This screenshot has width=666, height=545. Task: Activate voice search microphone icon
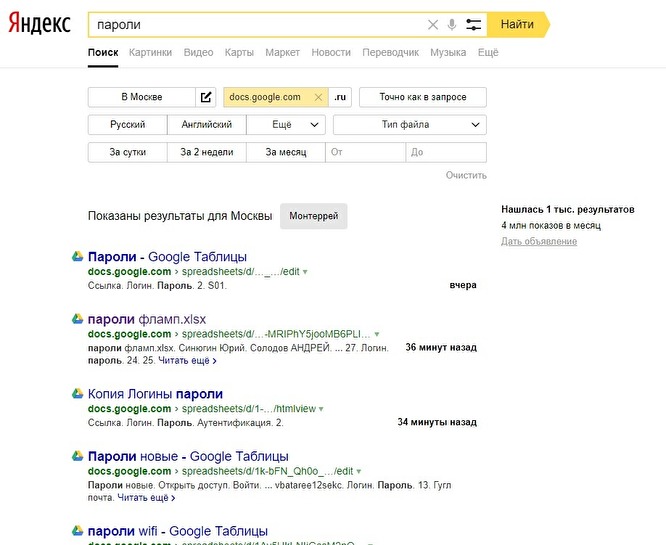[x=452, y=25]
